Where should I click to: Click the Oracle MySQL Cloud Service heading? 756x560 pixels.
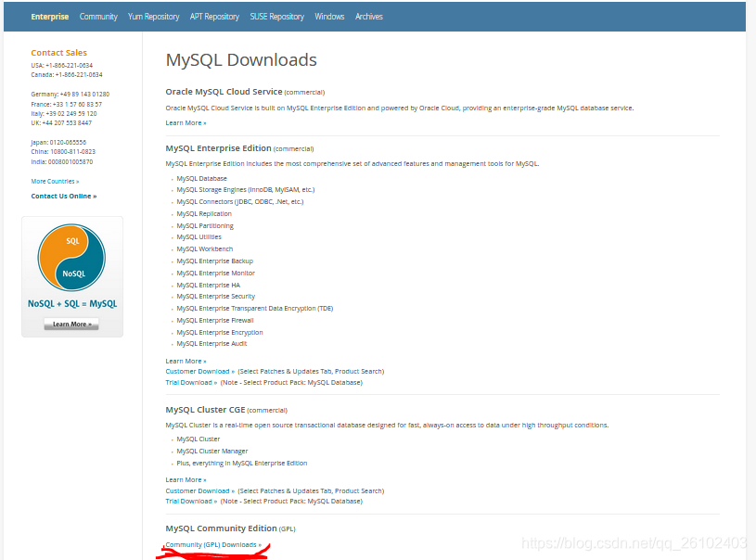pyautogui.click(x=224, y=92)
